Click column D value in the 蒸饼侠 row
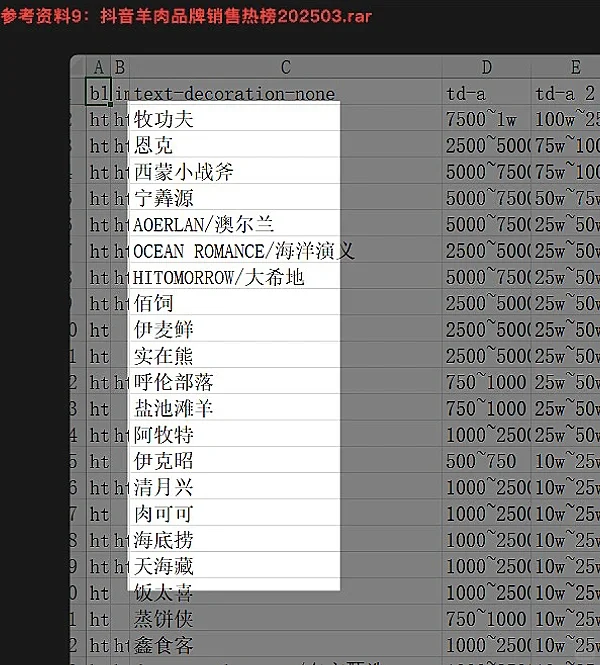600x665 pixels. (x=486, y=619)
